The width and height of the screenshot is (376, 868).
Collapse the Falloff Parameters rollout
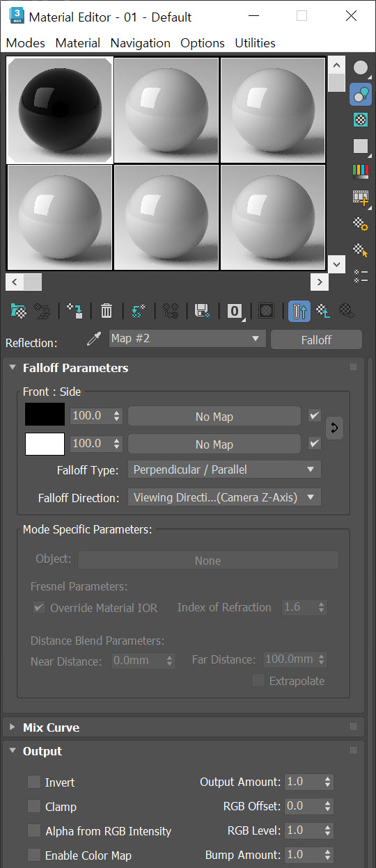tap(13, 368)
